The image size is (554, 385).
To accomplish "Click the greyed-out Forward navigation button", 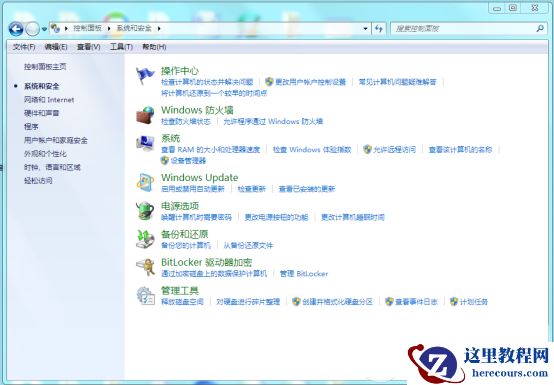I will tap(32, 29).
